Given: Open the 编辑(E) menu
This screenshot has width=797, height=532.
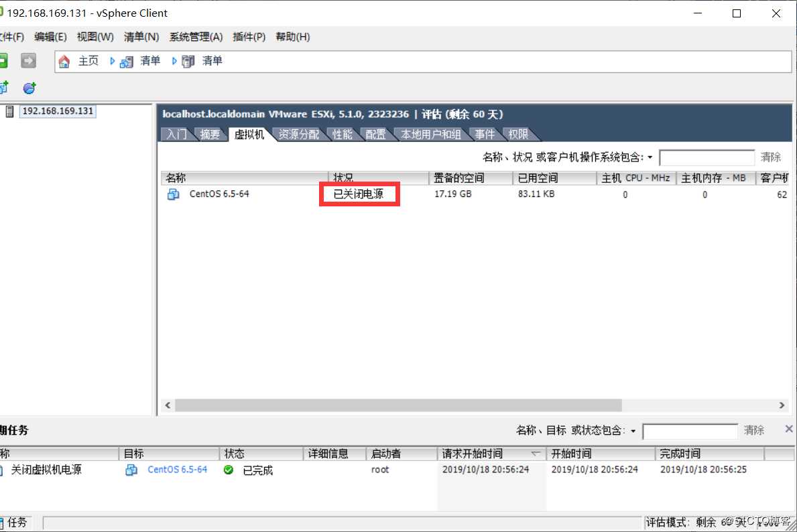Looking at the screenshot, I should 50,37.
